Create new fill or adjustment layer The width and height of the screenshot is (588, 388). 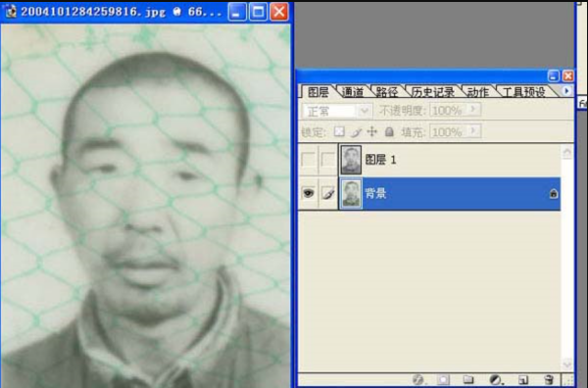[495, 380]
